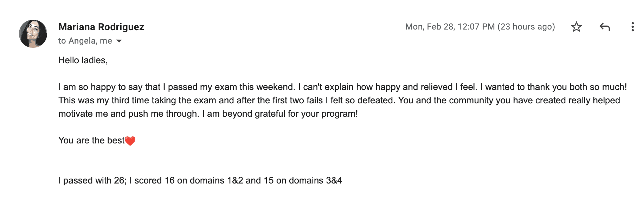Click the red heart emoji
Image resolution: width=644 pixels, height=206 pixels.
130,141
